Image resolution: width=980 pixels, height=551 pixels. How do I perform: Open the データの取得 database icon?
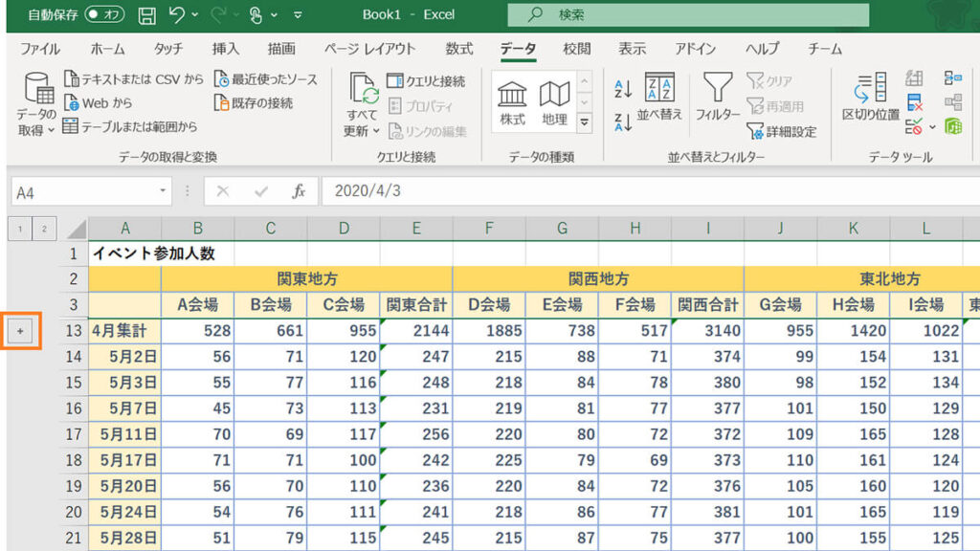point(38,88)
